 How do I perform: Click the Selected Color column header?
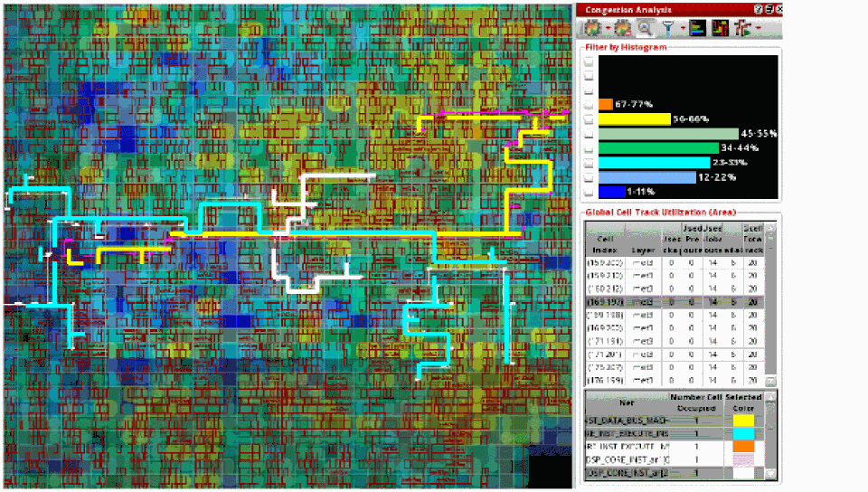[743, 402]
